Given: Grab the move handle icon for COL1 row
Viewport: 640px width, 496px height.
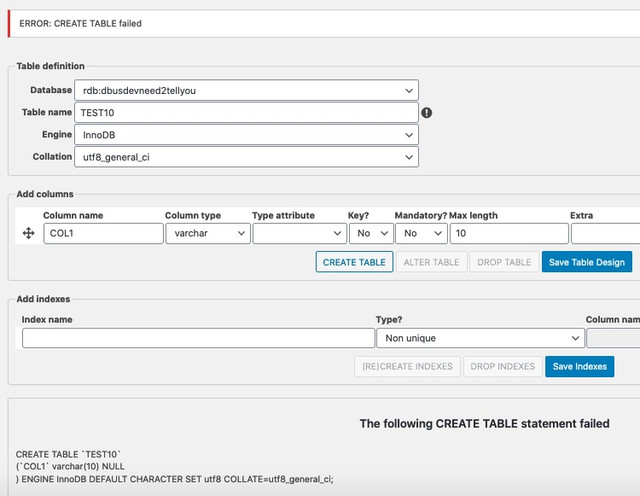Looking at the screenshot, I should [29, 233].
